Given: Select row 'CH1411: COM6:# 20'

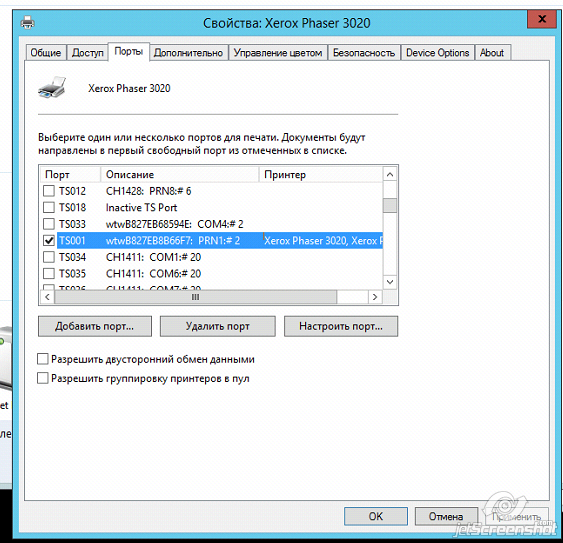Looking at the screenshot, I should pyautogui.click(x=211, y=273).
